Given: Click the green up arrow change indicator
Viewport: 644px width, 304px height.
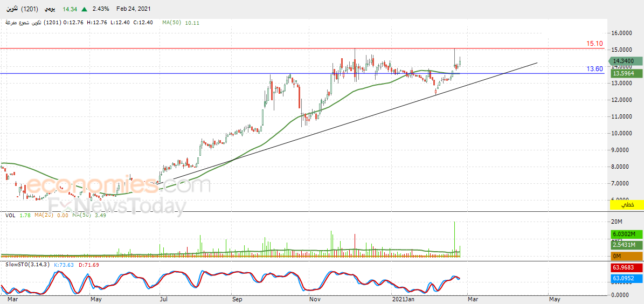Looking at the screenshot, I should 84,9.
